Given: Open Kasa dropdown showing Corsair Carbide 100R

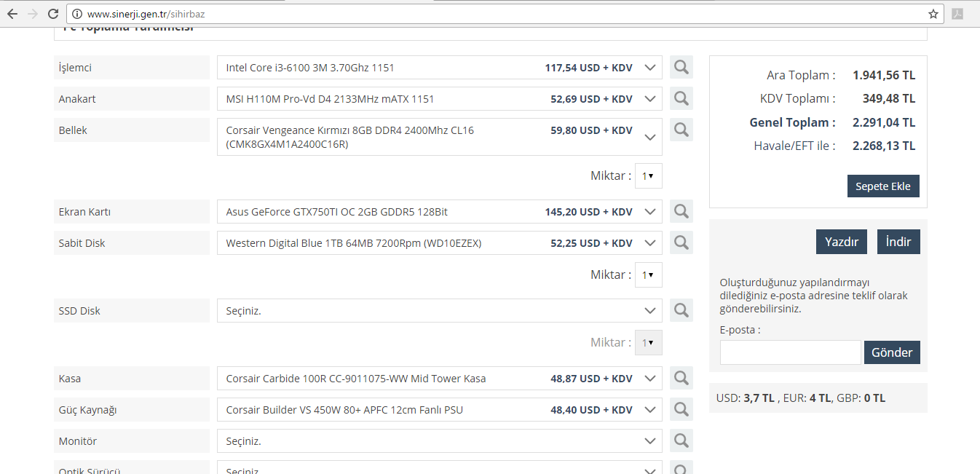Looking at the screenshot, I should (x=440, y=379).
